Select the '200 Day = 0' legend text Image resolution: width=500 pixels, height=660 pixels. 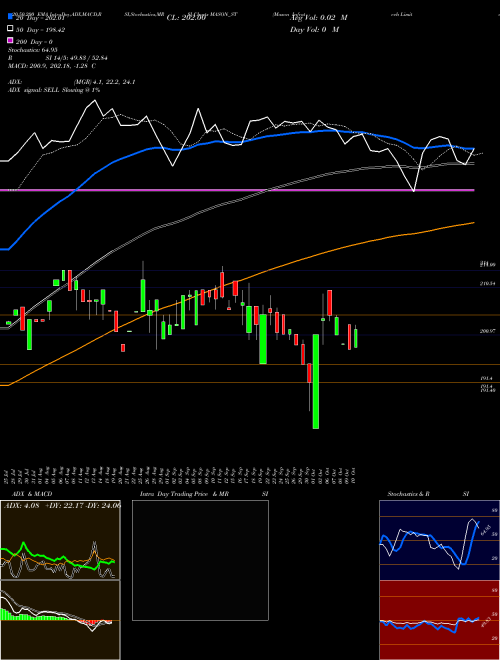click(34, 42)
